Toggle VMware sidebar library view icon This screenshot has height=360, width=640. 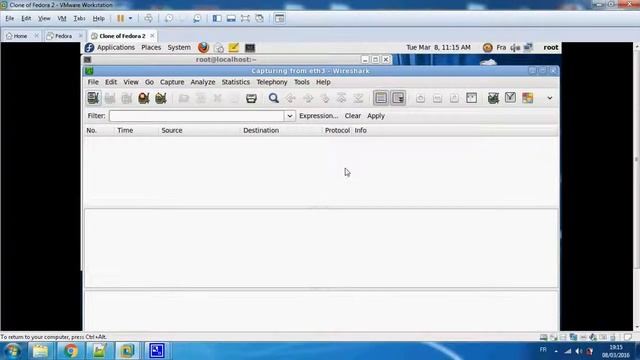[x=217, y=18]
